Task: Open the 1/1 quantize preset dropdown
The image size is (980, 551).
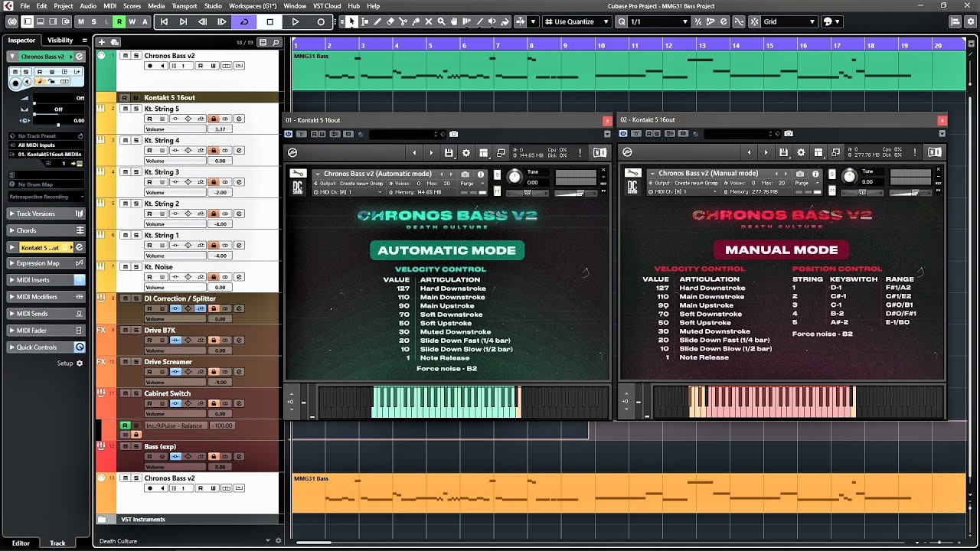Action: (658, 21)
